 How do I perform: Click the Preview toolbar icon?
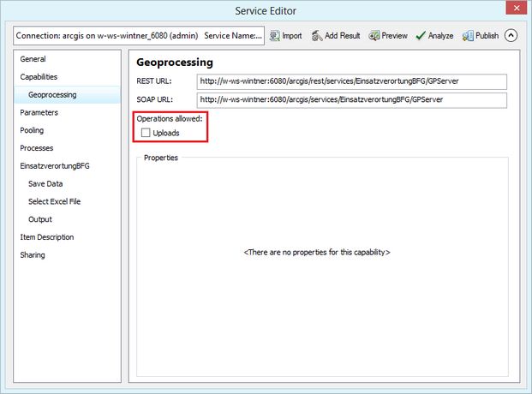coord(374,36)
